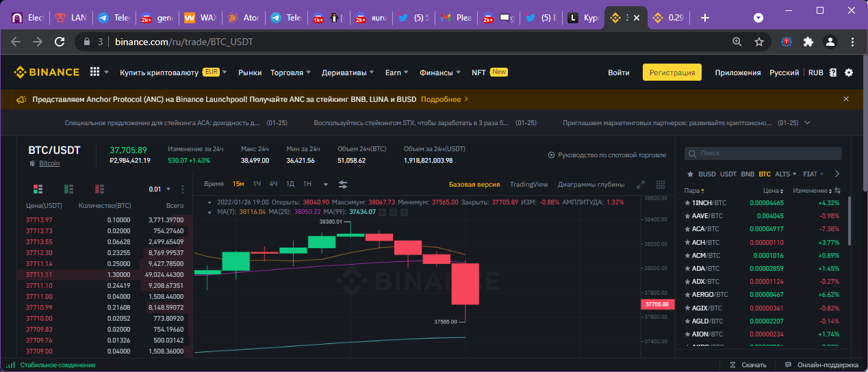Viewport: 868px width, 372px height.
Task: Open FIAT market dropdown
Action: (813, 174)
